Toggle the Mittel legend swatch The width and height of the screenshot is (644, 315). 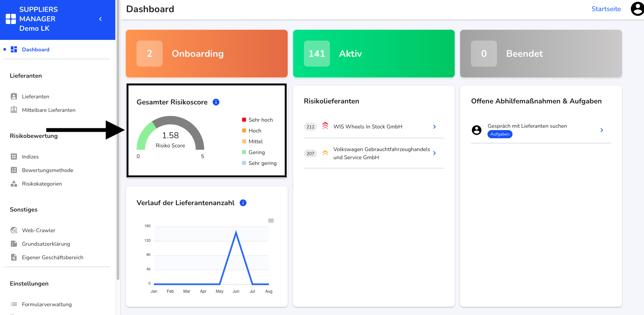(244, 141)
